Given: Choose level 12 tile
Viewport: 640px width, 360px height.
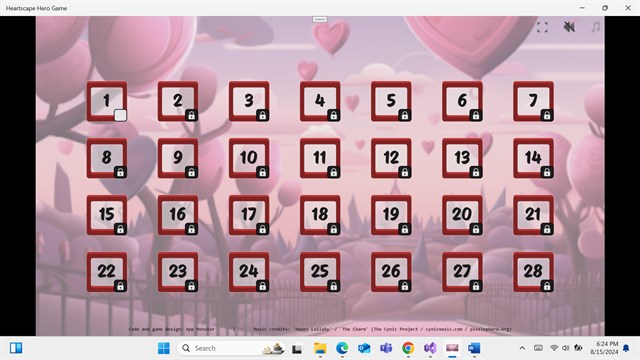Looking at the screenshot, I should click(391, 158).
